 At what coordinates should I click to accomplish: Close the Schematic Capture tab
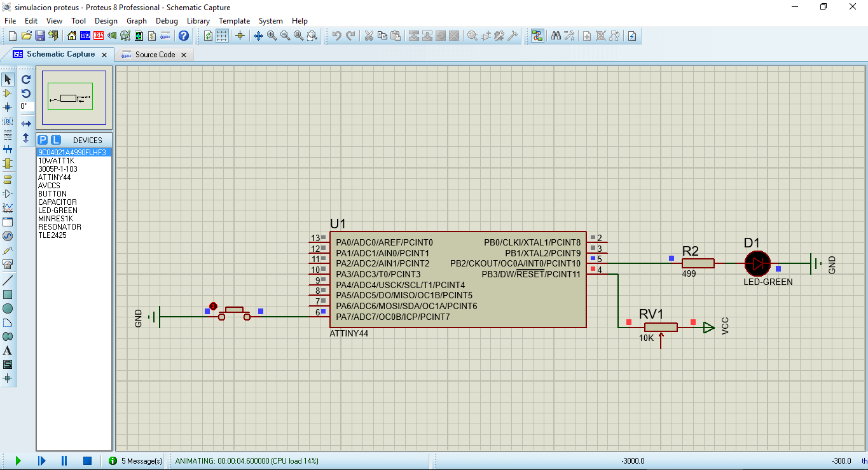pyautogui.click(x=104, y=55)
